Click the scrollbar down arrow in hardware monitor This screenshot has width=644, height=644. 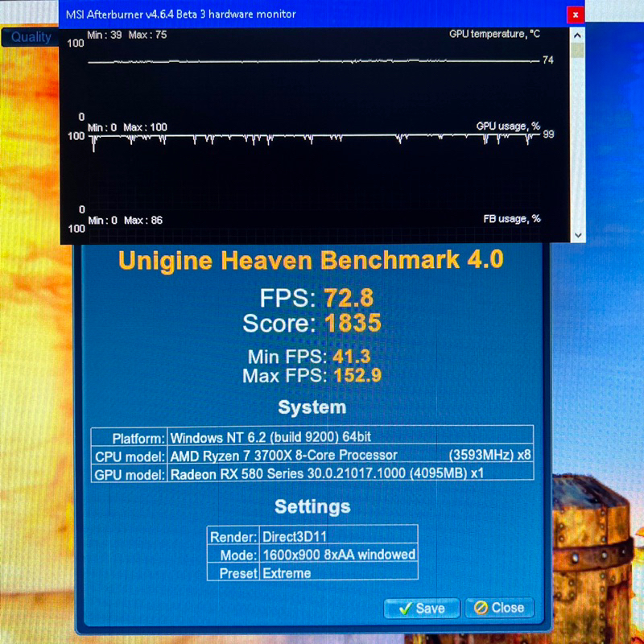577,234
